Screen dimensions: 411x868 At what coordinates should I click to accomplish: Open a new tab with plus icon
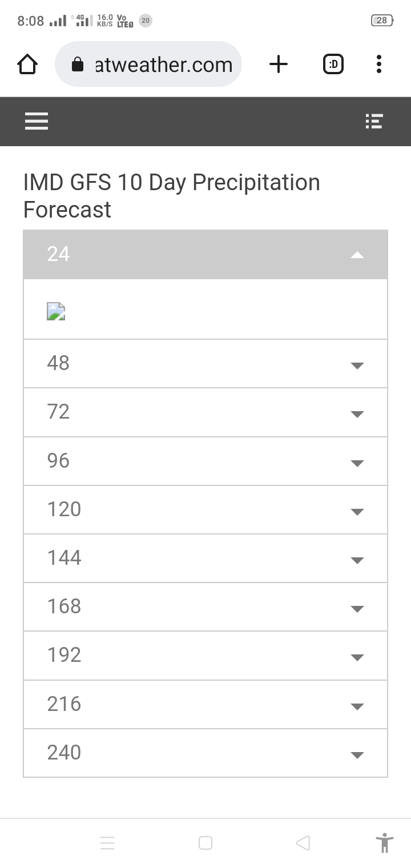coord(278,65)
